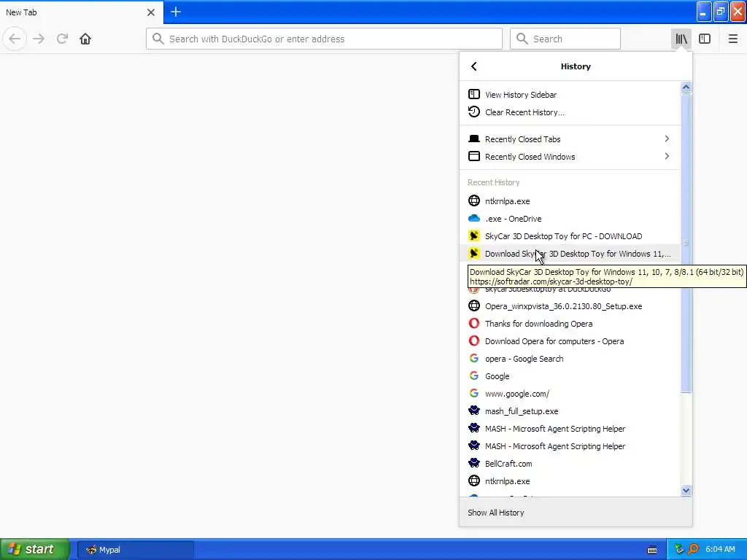The width and height of the screenshot is (747, 560).
Task: Open second 'MASH - Microsoft Agent Scripting Helper' entry
Action: (570, 446)
